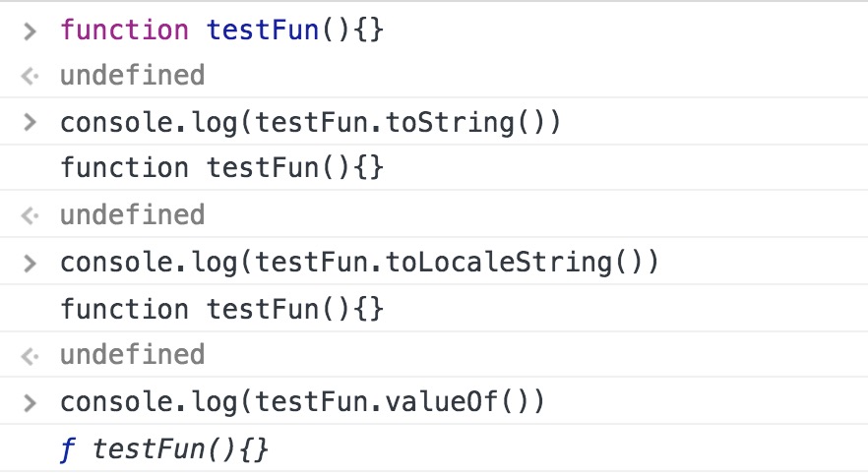Click the prompt chevron beside the toString command
Image resolution: width=868 pixels, height=476 pixels.
click(x=31, y=123)
